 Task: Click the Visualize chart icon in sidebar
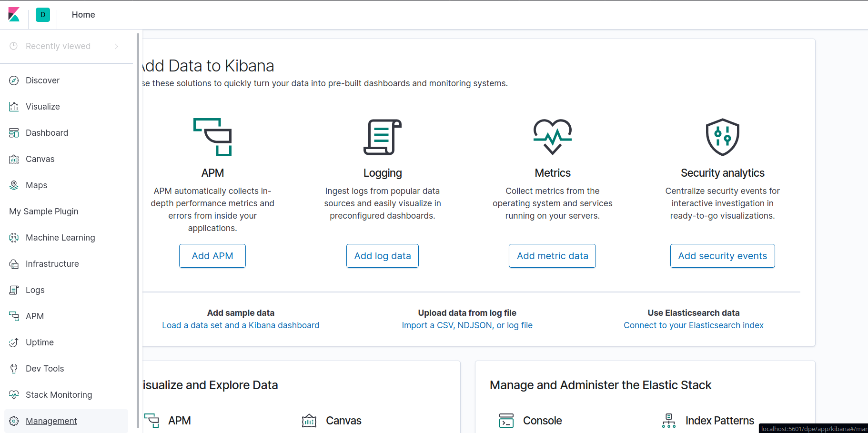(14, 107)
